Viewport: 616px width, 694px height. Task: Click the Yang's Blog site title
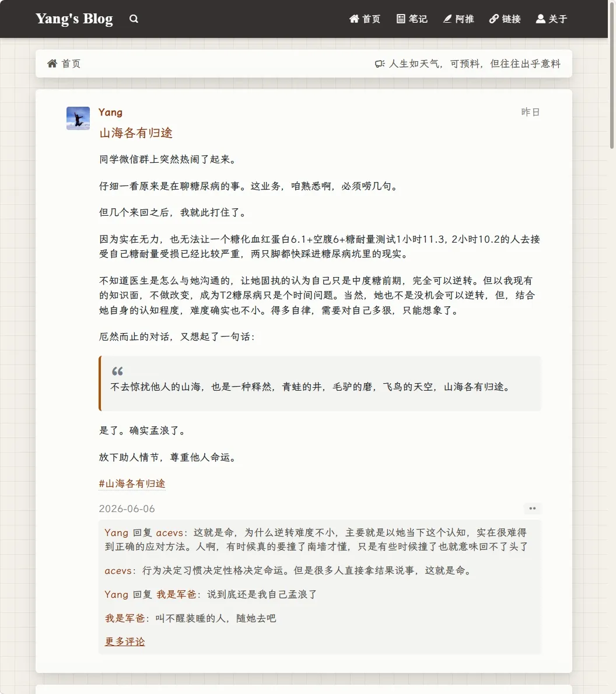74,19
